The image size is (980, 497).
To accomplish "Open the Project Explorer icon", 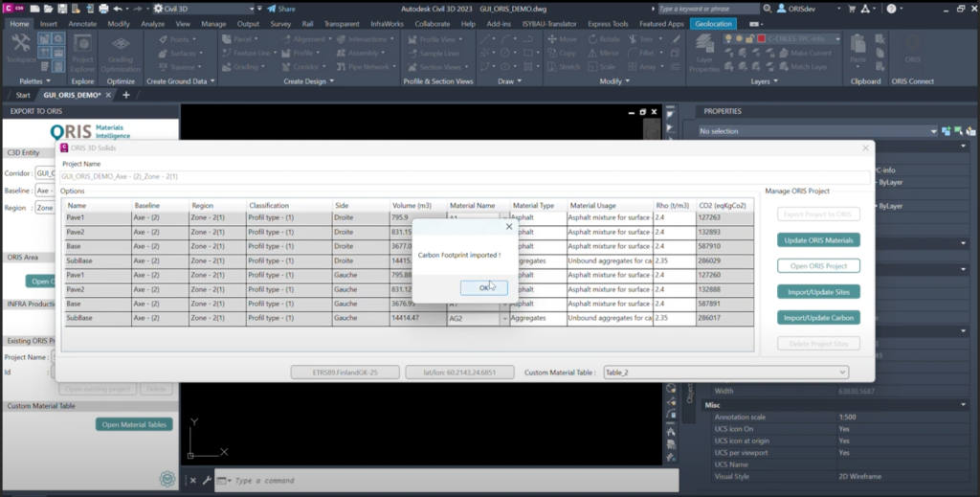I will pyautogui.click(x=82, y=52).
